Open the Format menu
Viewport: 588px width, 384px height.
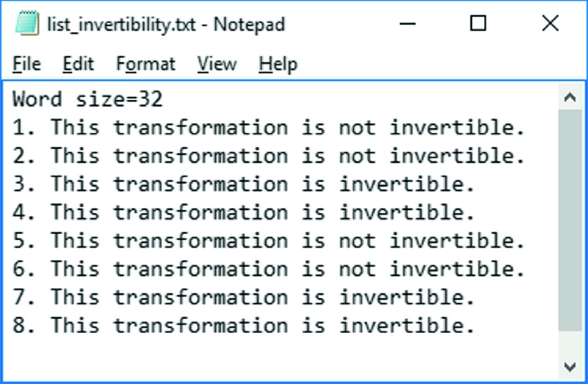(x=145, y=64)
